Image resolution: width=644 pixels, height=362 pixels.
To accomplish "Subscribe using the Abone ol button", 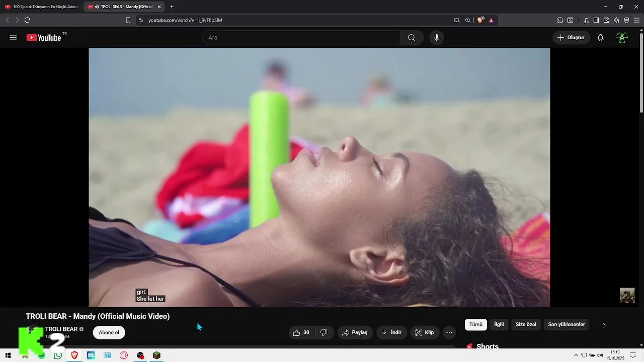I will pyautogui.click(x=109, y=332).
